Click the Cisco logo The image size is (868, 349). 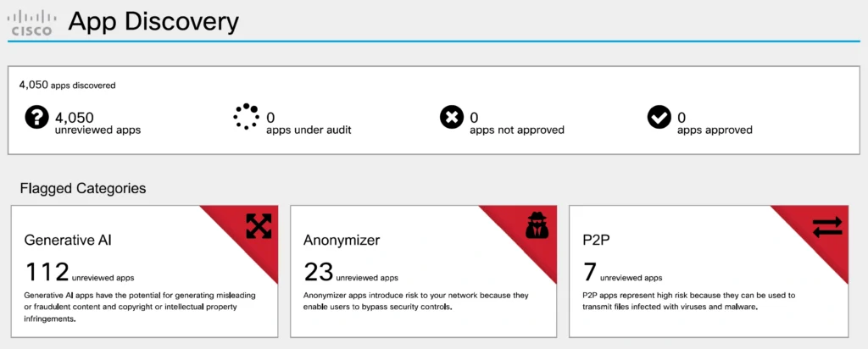[x=31, y=23]
